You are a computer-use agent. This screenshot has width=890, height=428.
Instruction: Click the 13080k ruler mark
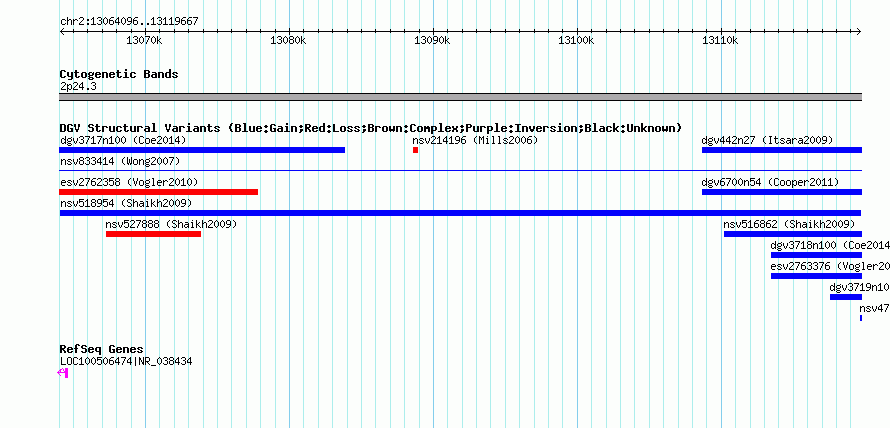289,41
